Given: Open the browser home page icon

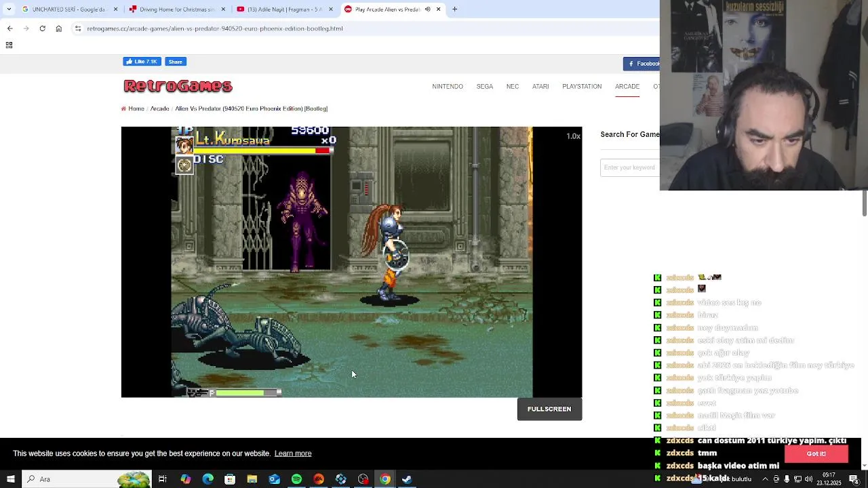Looking at the screenshot, I should [58, 28].
